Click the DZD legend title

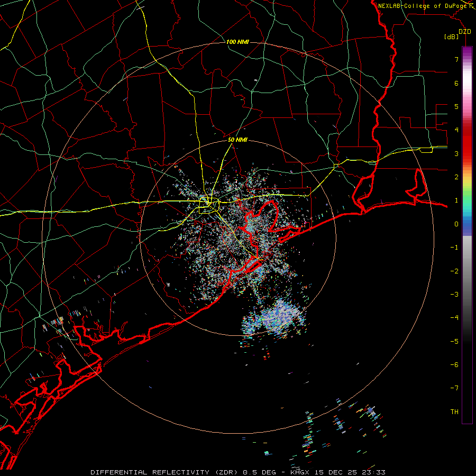[x=465, y=32]
